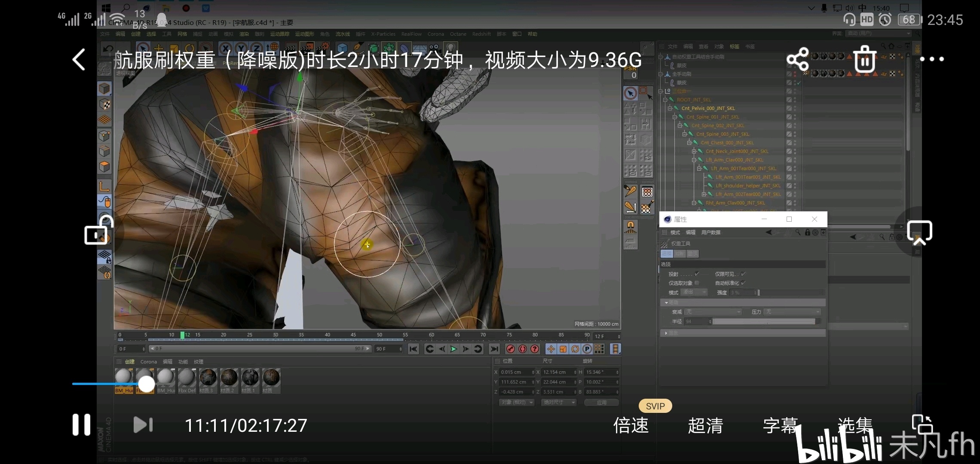Click the 强度 strength slider
This screenshot has width=980, height=464.
[x=791, y=293]
